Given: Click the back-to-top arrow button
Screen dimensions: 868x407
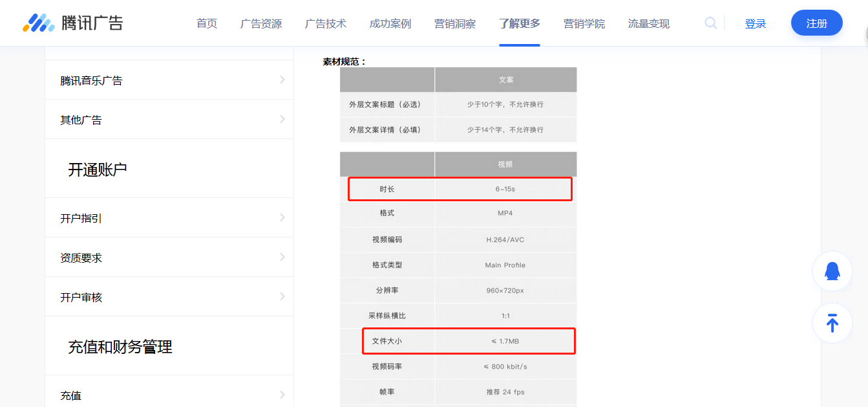Looking at the screenshot, I should pyautogui.click(x=832, y=323).
